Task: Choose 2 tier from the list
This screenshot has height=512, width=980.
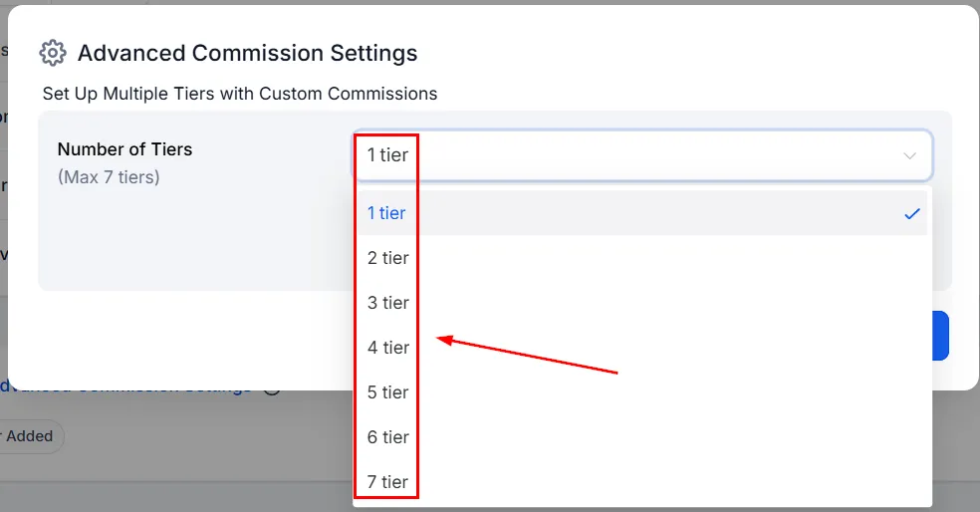Action: [641, 258]
